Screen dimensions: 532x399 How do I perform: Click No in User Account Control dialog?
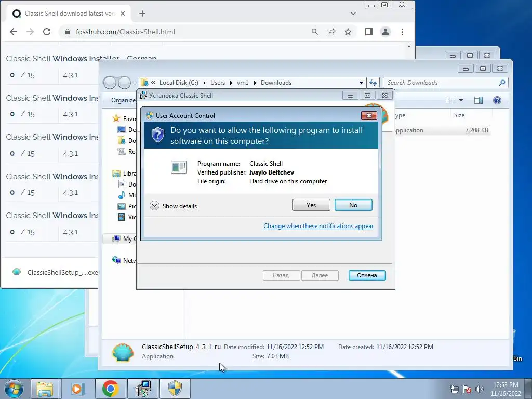(x=353, y=205)
